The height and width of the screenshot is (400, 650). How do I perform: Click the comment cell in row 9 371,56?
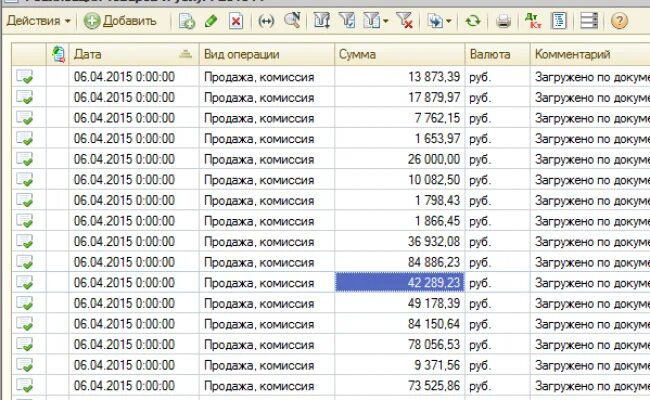[x=590, y=365]
